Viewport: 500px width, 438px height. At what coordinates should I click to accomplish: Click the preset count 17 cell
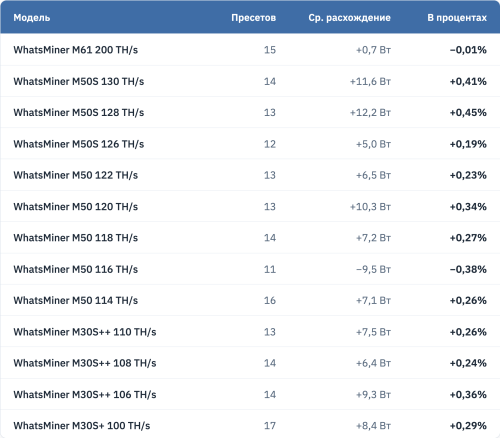coord(270,425)
